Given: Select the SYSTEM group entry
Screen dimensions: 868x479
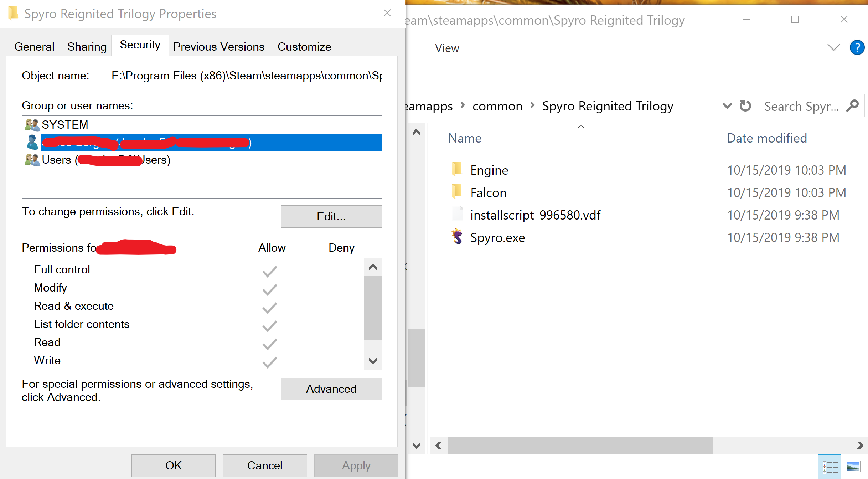Looking at the screenshot, I should tap(65, 125).
